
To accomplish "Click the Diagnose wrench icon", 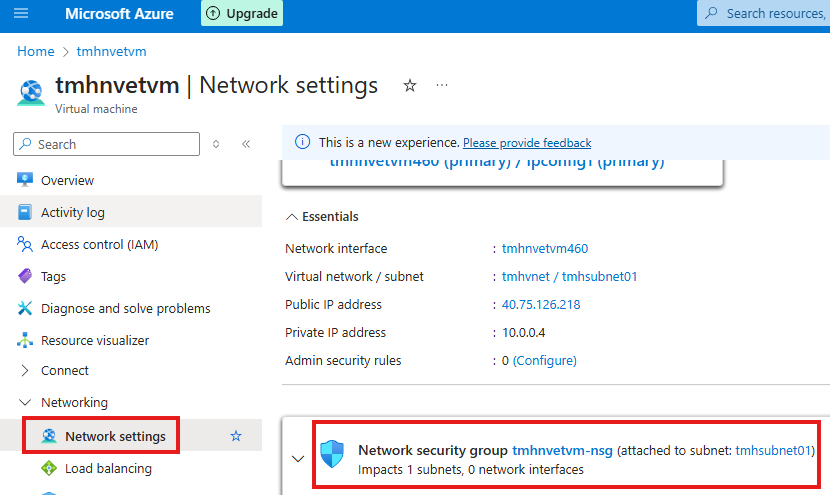I will pos(25,308).
